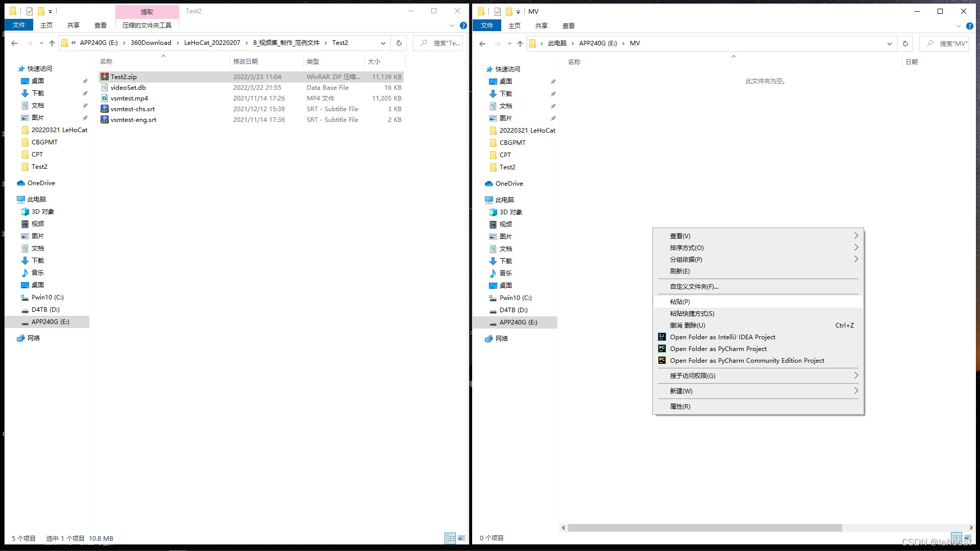This screenshot has width=980, height=551.
Task: Switch left window to details view toggle
Action: [450, 538]
